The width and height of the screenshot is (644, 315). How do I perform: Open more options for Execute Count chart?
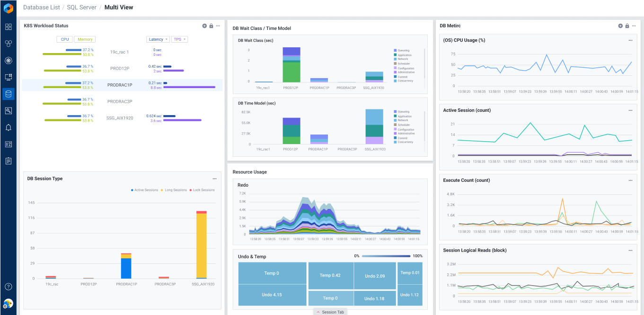(630, 180)
